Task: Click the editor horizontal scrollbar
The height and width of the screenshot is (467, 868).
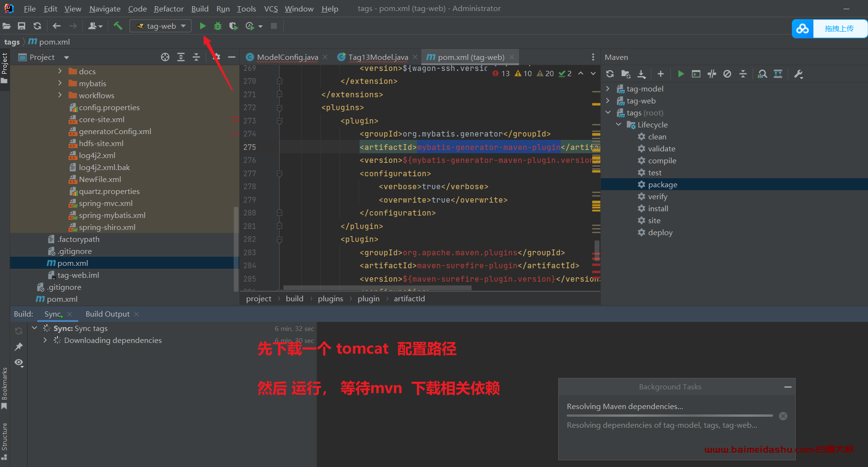Action: point(377,288)
